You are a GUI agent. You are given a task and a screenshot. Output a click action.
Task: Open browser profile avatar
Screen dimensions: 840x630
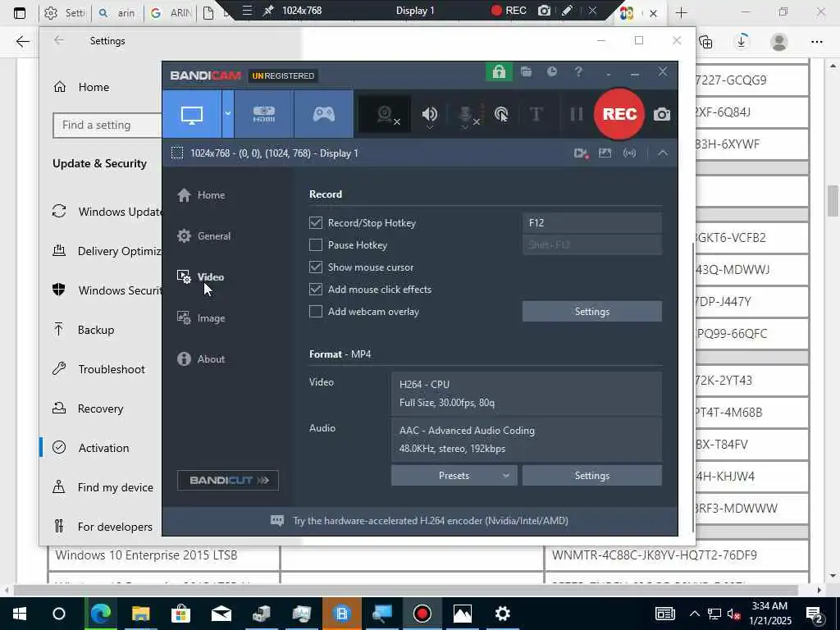(x=779, y=41)
